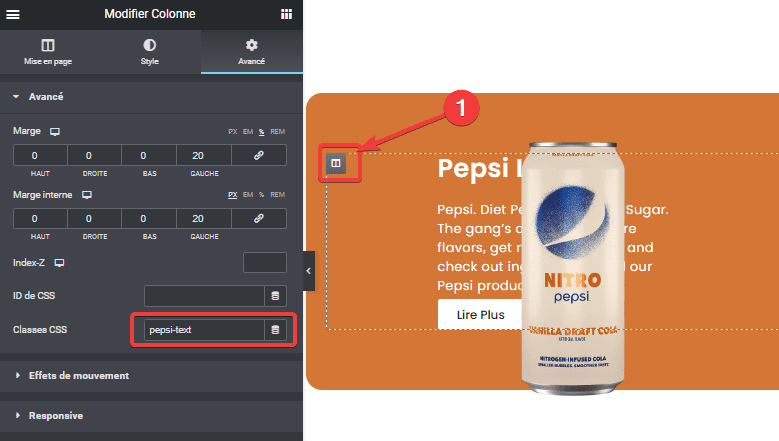The height and width of the screenshot is (441, 779).
Task: Toggle the Marge link values icon
Action: tap(259, 155)
